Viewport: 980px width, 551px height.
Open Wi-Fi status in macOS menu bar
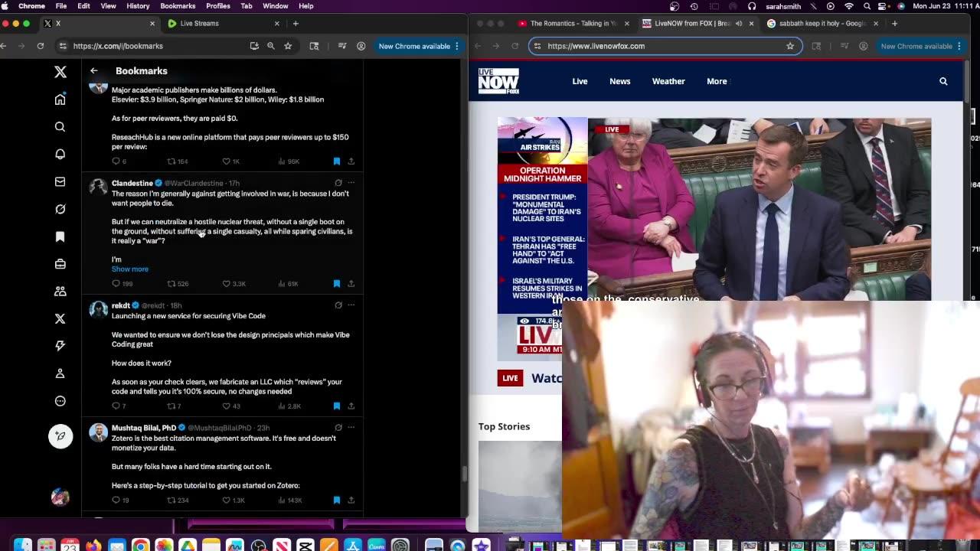pos(848,6)
